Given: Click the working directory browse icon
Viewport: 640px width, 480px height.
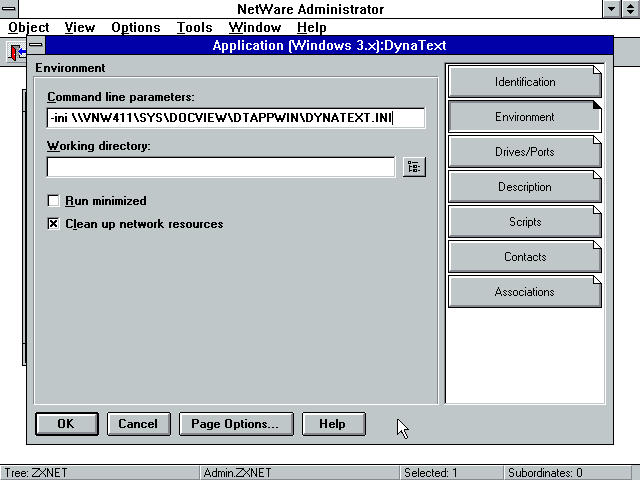Looking at the screenshot, I should point(414,167).
